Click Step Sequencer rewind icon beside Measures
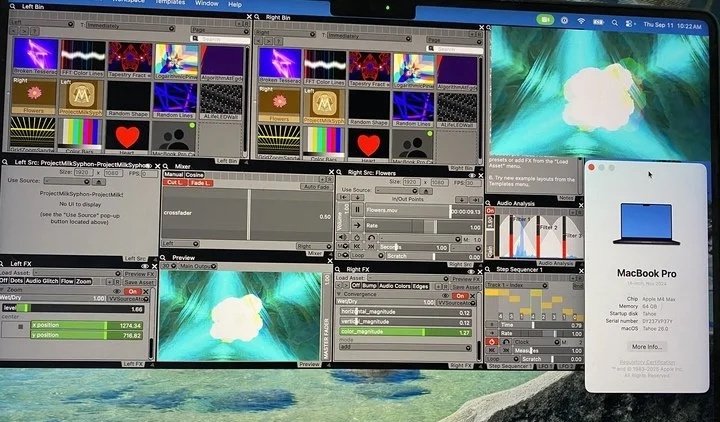 pyautogui.click(x=491, y=350)
